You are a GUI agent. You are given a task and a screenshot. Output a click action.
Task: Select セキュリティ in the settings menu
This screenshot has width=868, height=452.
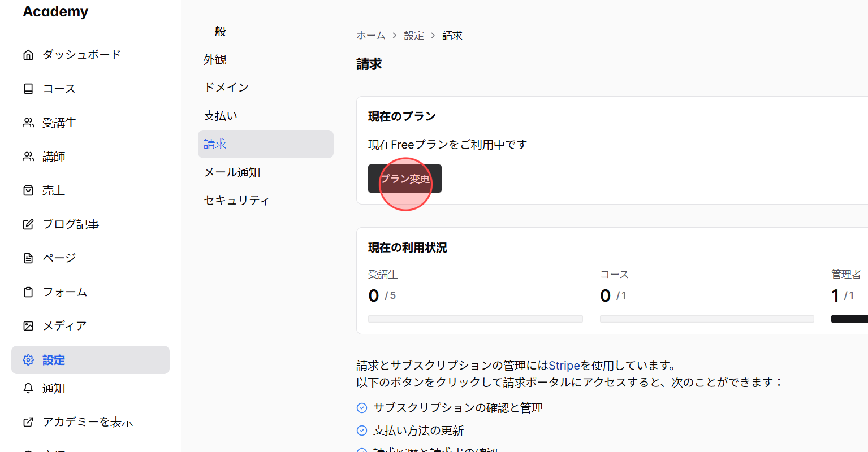pos(236,200)
